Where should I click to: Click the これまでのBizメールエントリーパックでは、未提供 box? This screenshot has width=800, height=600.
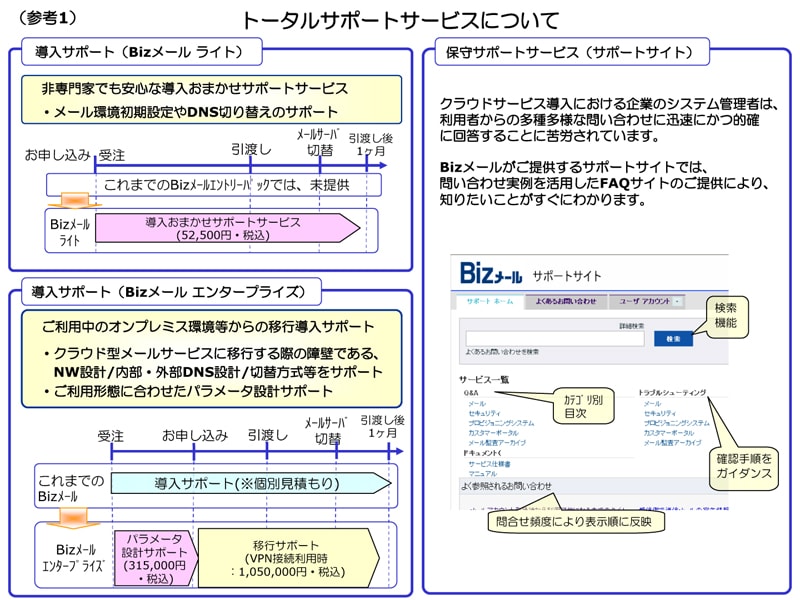point(214,185)
